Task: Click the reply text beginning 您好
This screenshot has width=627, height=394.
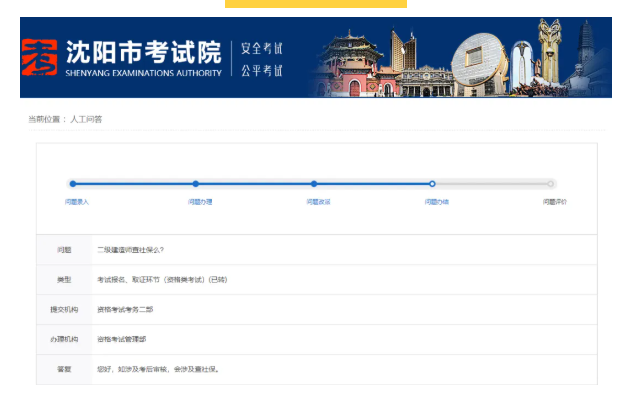Action: [158, 369]
